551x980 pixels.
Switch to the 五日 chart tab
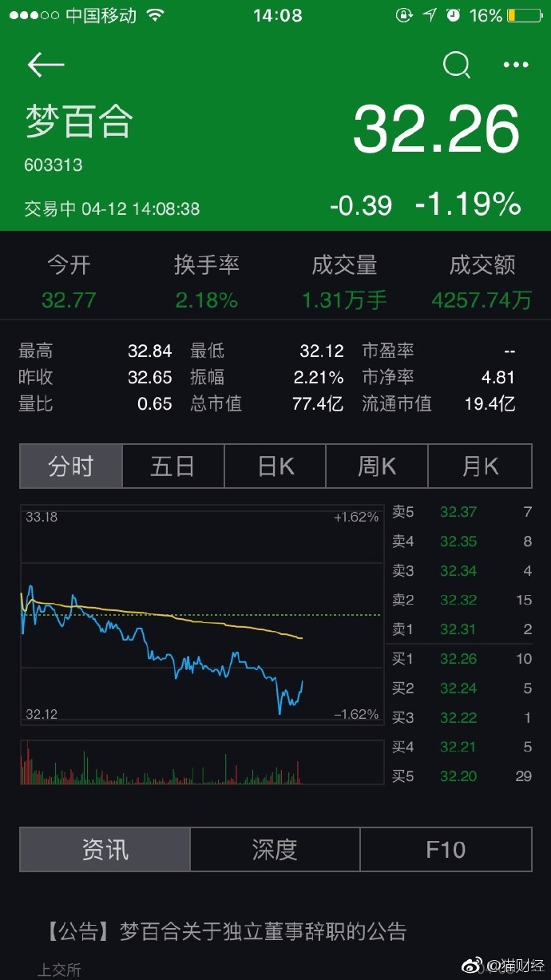coord(173,466)
